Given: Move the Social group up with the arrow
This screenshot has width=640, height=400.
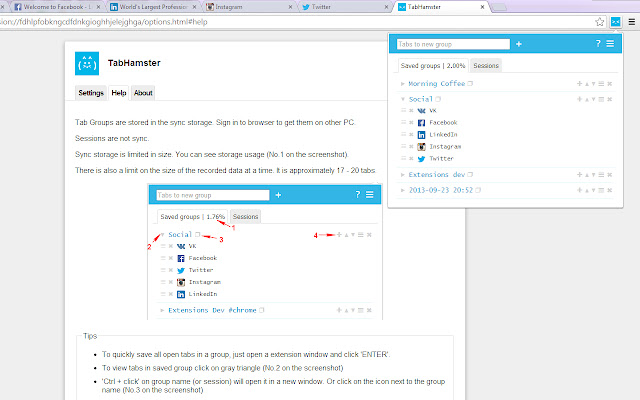Looking at the screenshot, I should point(587,100).
